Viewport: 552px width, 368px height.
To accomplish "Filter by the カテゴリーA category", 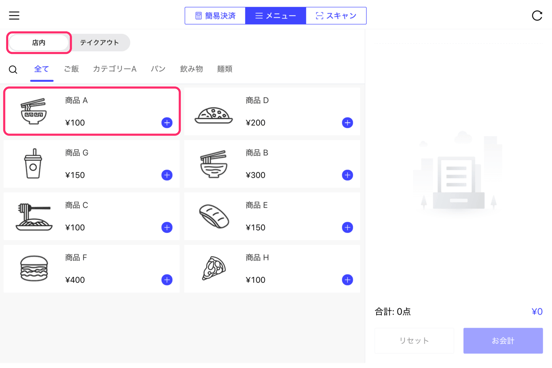I will click(x=114, y=69).
